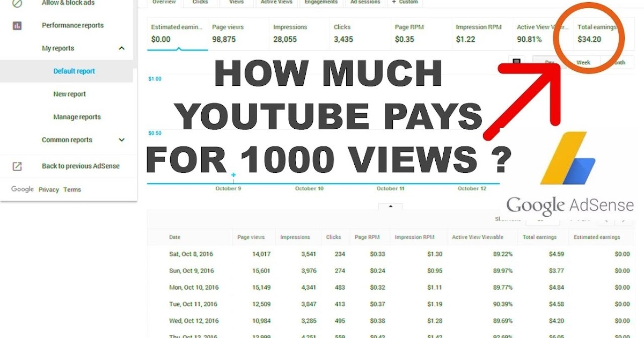Switch to the Active Views tab

click(x=276, y=3)
